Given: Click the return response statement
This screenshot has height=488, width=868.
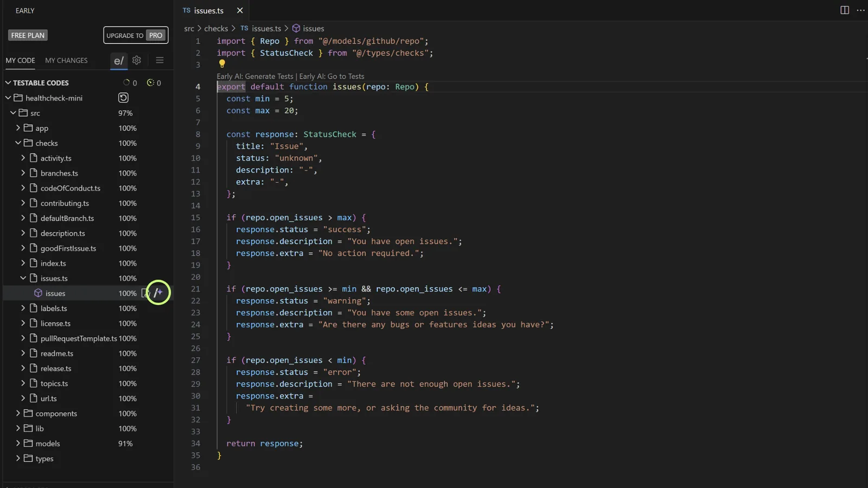Looking at the screenshot, I should (265, 444).
